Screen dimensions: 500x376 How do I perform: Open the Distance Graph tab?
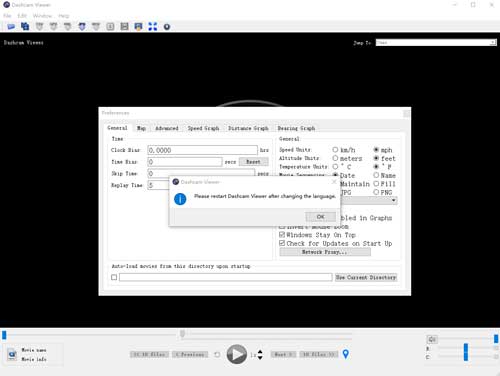tap(248, 128)
